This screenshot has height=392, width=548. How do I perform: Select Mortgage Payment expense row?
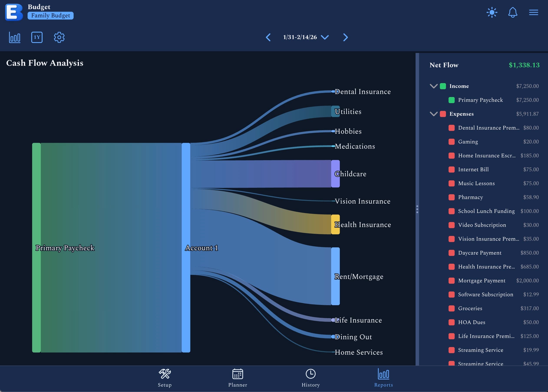pyautogui.click(x=482, y=280)
